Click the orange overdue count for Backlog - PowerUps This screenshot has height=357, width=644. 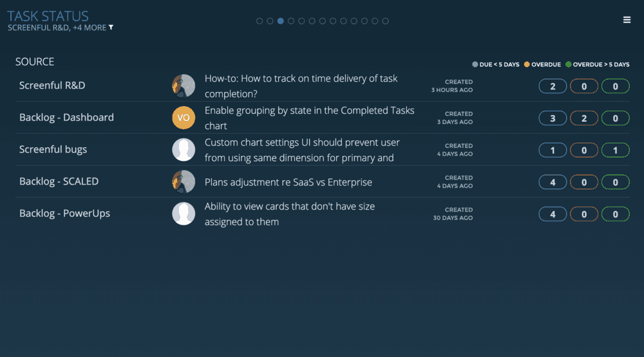pos(584,214)
